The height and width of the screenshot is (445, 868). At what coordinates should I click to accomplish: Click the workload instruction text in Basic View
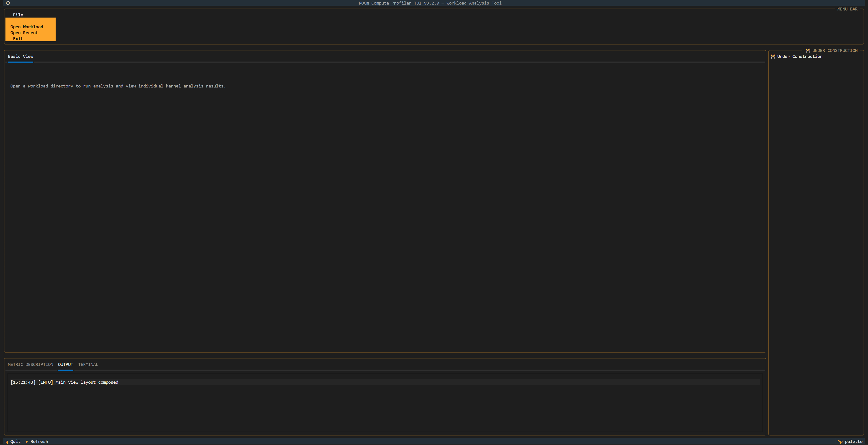118,86
